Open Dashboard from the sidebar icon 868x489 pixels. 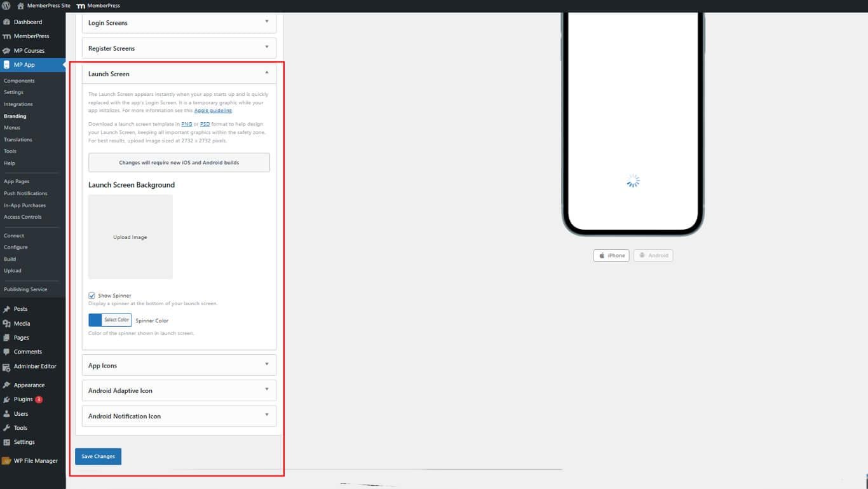click(6, 22)
